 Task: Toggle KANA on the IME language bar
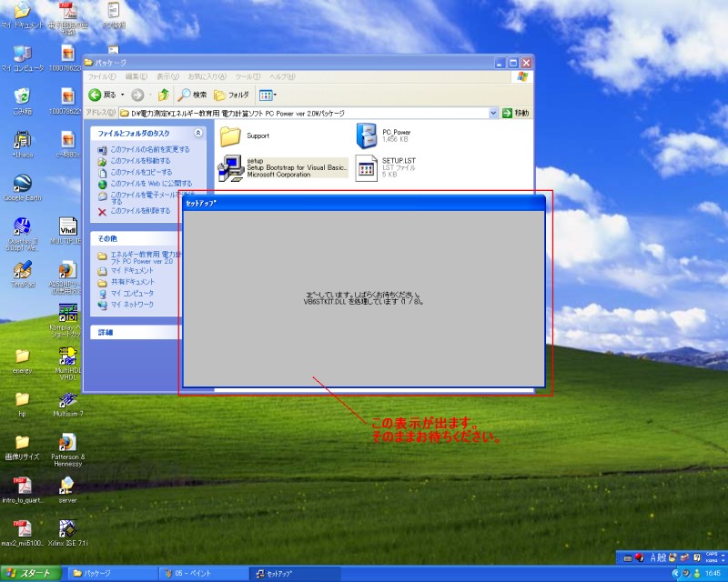point(712,560)
